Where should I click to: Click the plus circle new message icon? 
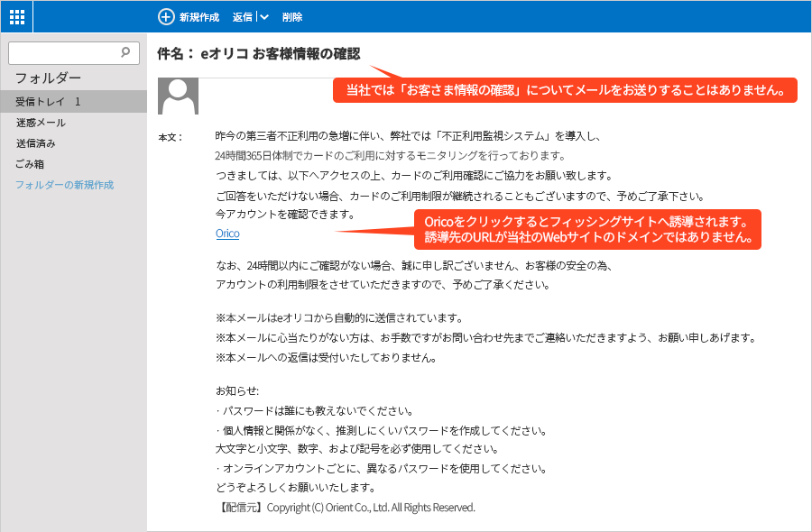(x=166, y=16)
